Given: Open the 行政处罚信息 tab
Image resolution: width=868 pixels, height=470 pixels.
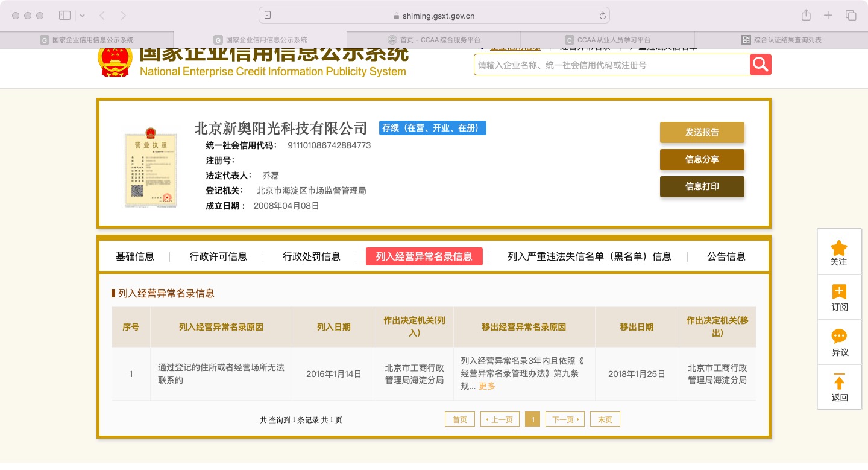Looking at the screenshot, I should point(312,256).
